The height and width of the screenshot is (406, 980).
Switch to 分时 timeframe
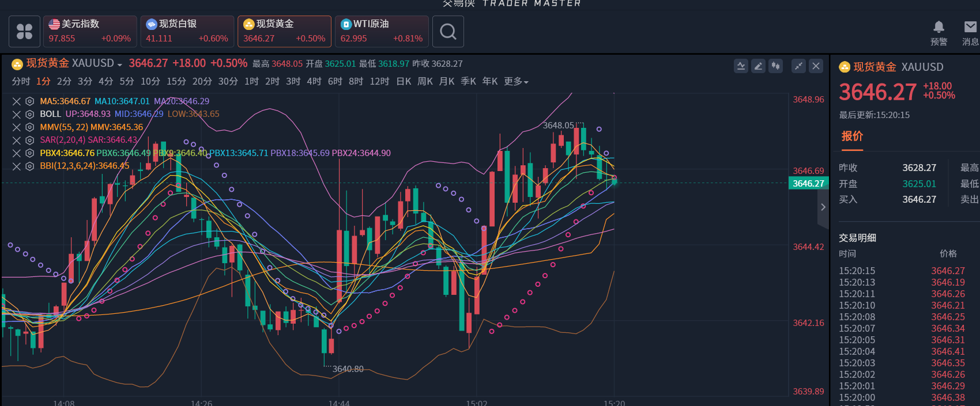(21, 82)
